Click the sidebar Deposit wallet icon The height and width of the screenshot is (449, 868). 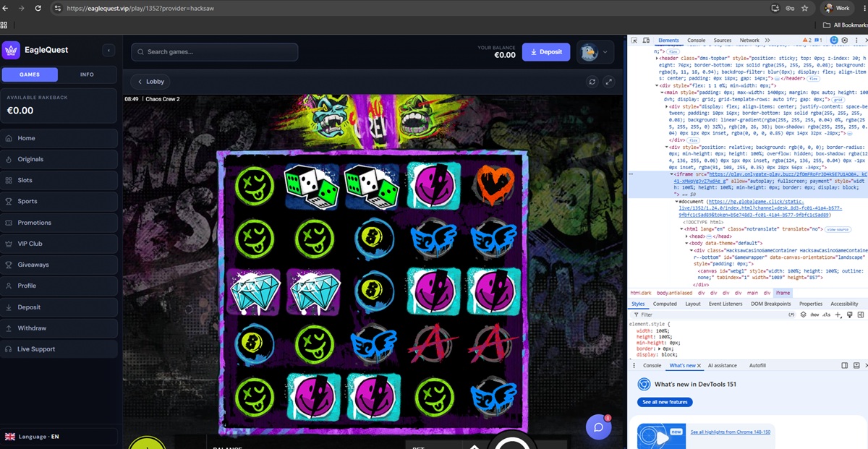pyautogui.click(x=9, y=307)
